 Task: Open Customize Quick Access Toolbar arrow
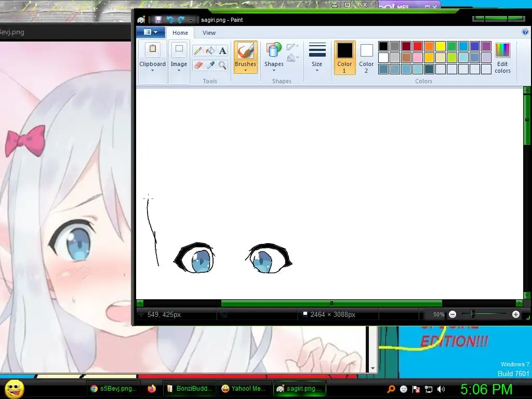pos(191,20)
